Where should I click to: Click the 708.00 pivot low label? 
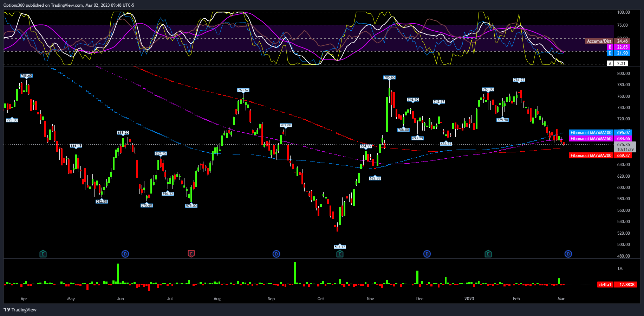(403, 130)
